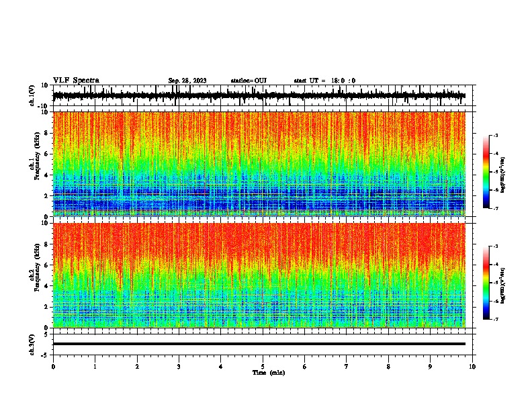Click the "4" kHz tick of ch.1 spectrogram
The height and width of the screenshot is (411, 532).
pyautogui.click(x=46, y=175)
